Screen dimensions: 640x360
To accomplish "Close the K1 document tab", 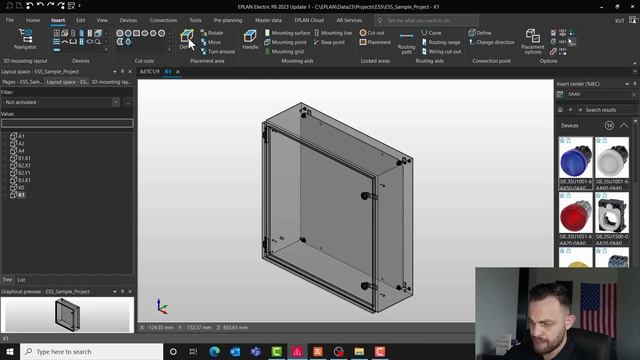I will tap(178, 72).
